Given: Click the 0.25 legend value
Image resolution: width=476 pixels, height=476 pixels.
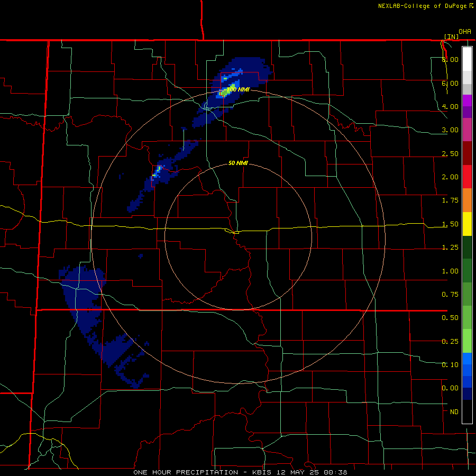Looking at the screenshot, I should [450, 342].
